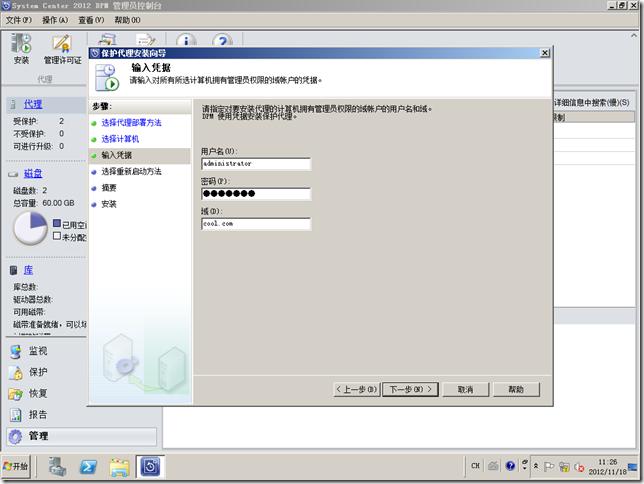Viewport: 644px width, 484px height.
Task: Click the 管理 gear icon
Action: 16,437
